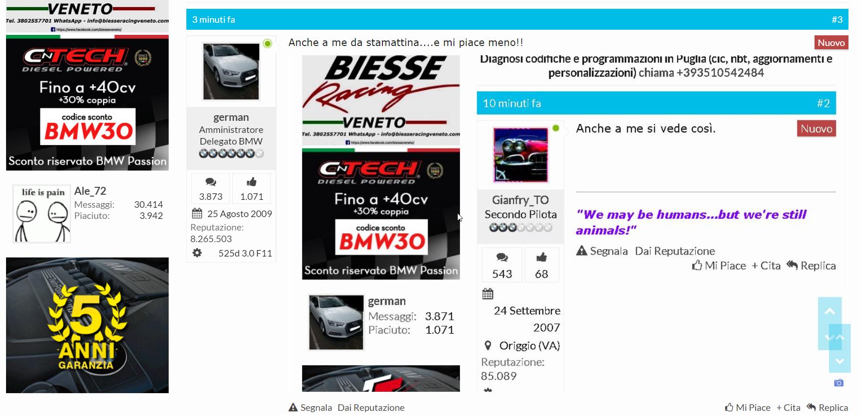The width and height of the screenshot is (868, 415).
Task: Click calendar icon beside 25 Agosto 2009
Action: click(197, 213)
